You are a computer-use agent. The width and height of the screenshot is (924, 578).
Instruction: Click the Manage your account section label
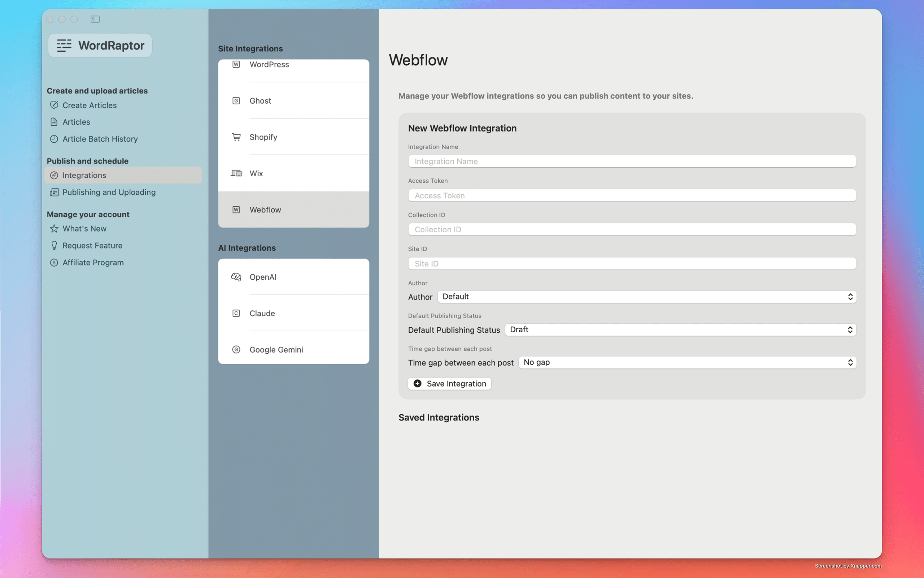tap(88, 215)
